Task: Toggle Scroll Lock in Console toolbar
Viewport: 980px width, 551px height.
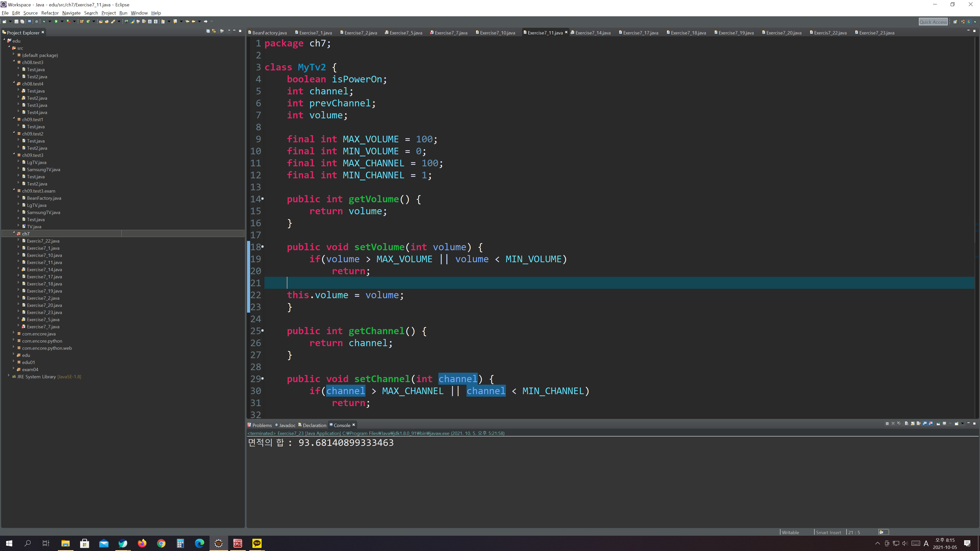Action: coord(913,424)
